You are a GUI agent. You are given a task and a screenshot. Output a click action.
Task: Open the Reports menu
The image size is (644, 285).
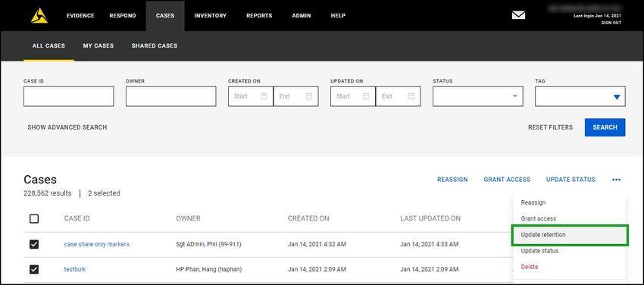[x=259, y=16]
